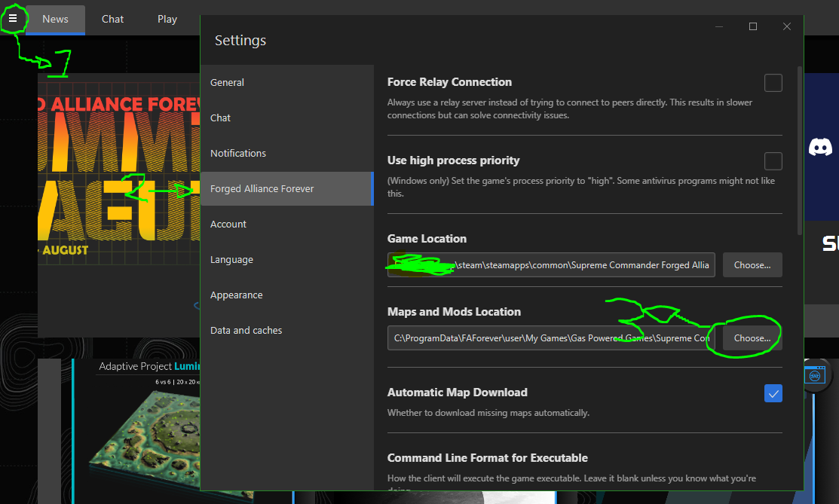Viewport: 839px width, 504px height.
Task: Enable Use high process priority checkbox
Action: (773, 161)
